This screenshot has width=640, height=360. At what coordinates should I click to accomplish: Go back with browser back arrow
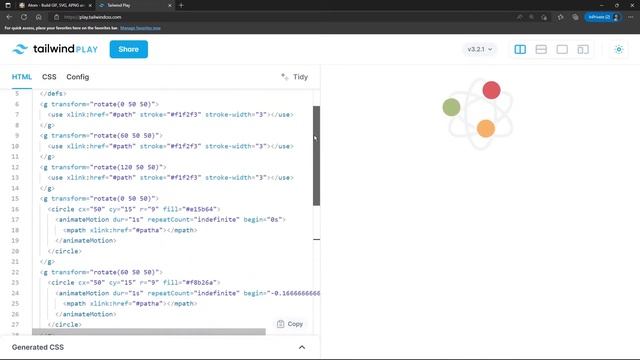pos(9,17)
